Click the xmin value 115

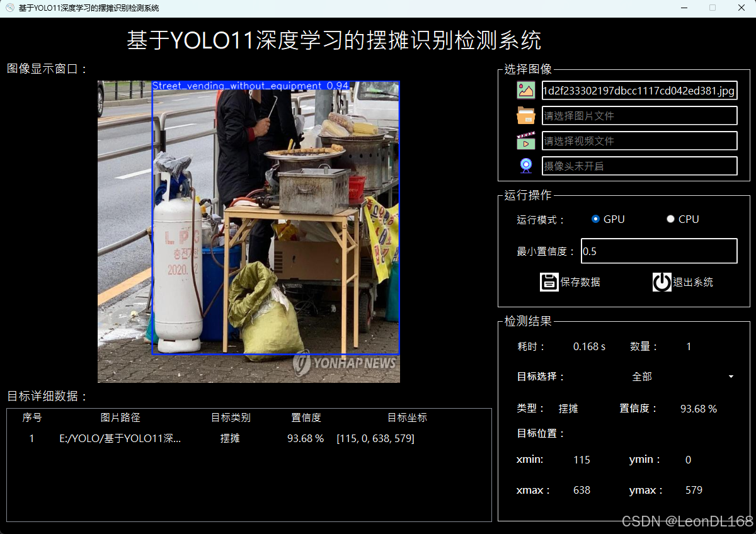click(x=581, y=460)
